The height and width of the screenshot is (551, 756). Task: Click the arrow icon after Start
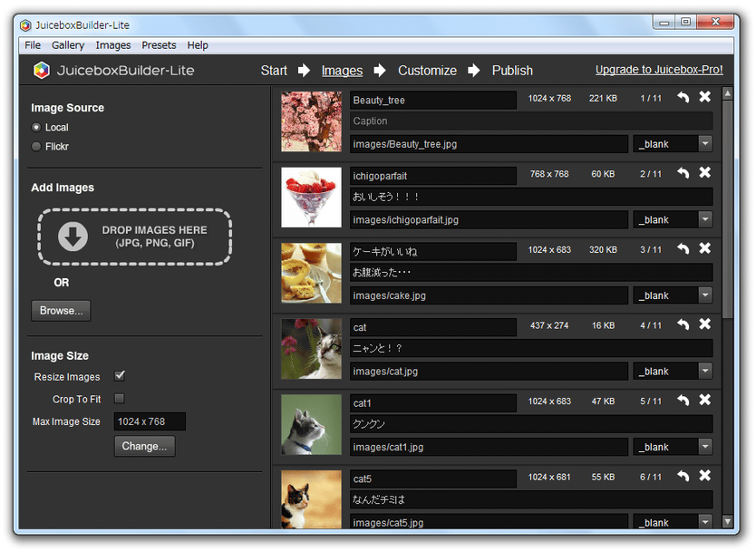[x=304, y=71]
